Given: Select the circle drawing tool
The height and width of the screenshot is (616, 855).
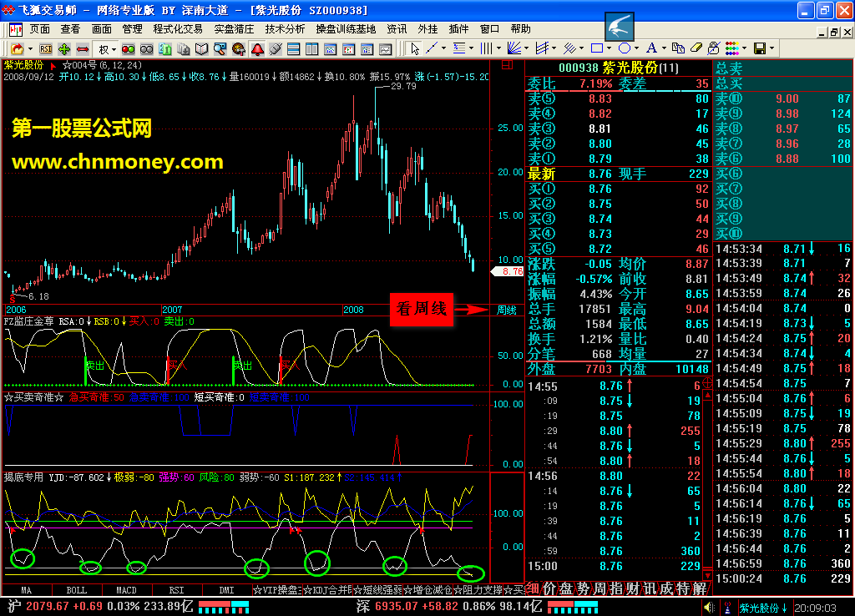Looking at the screenshot, I should 625,48.
